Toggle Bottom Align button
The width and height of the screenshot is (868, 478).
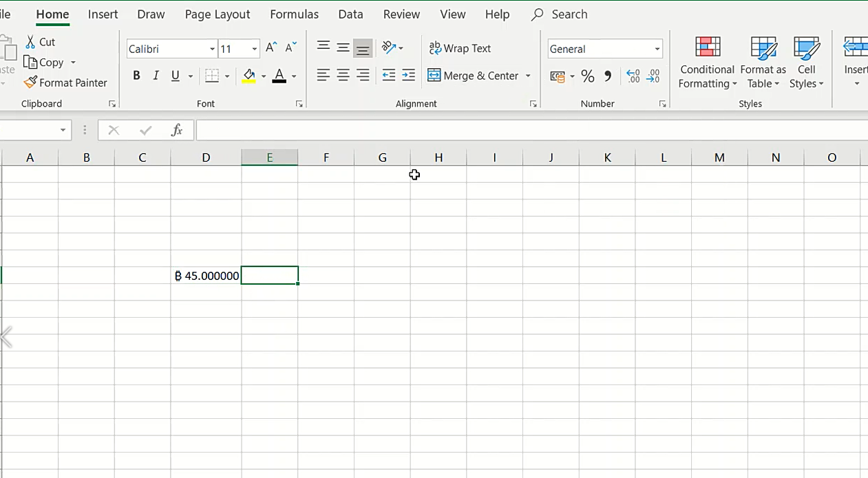[x=363, y=48]
